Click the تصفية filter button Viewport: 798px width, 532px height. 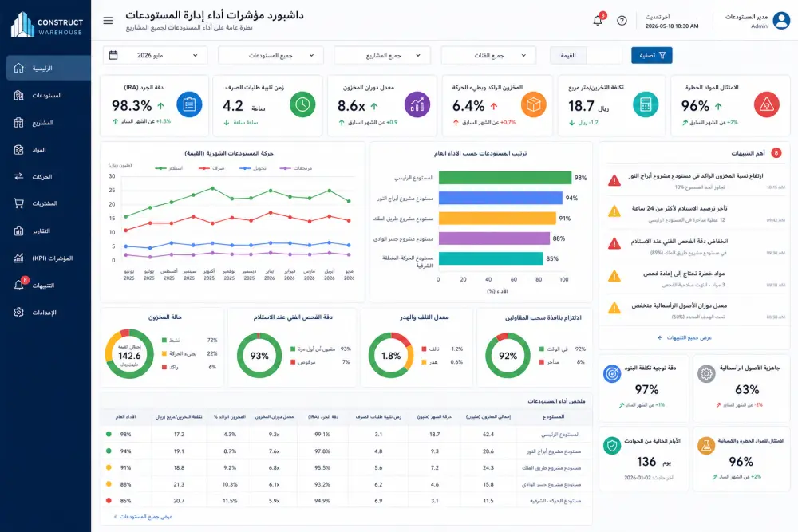pyautogui.click(x=651, y=56)
